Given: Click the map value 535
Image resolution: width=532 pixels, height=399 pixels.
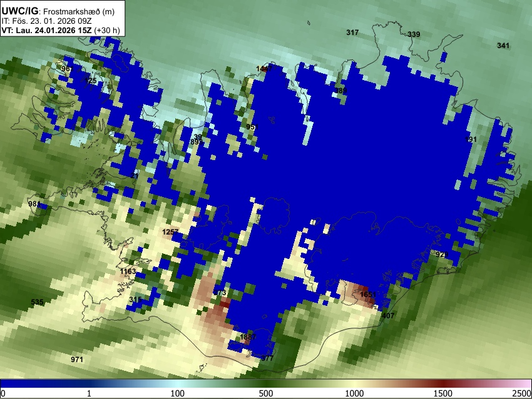Looking at the screenshot, I should [x=37, y=302].
